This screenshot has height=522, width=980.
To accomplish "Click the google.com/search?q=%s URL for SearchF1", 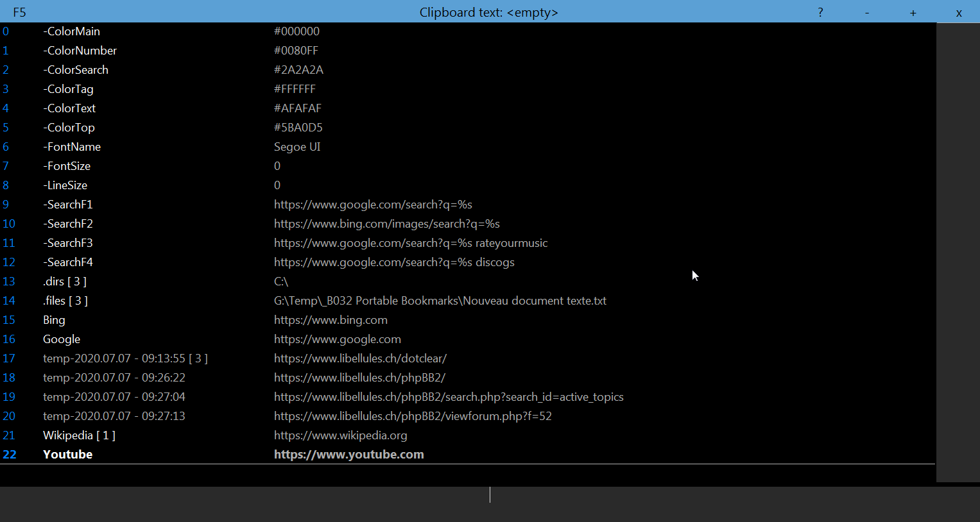I will 373,205.
